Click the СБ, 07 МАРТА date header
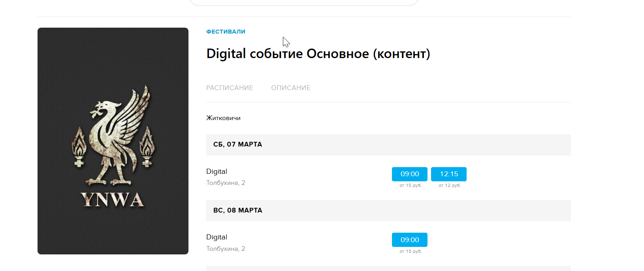 pos(237,145)
